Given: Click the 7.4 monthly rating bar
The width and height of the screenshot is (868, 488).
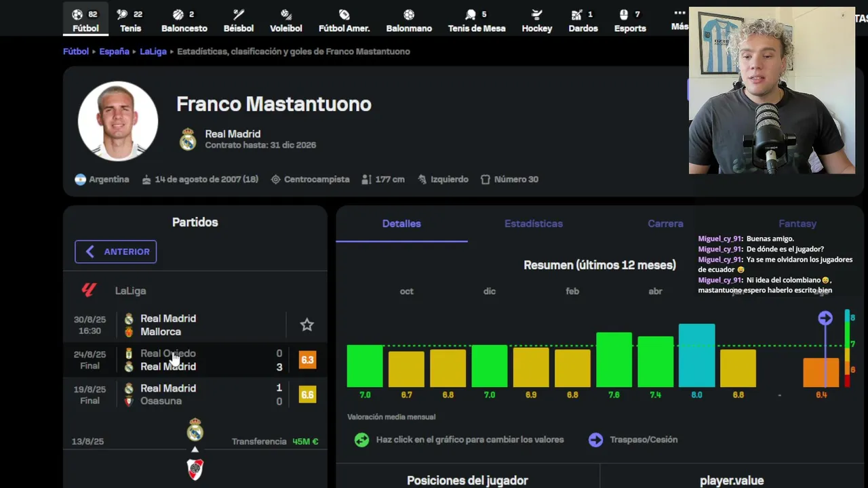Looking at the screenshot, I should point(655,361).
